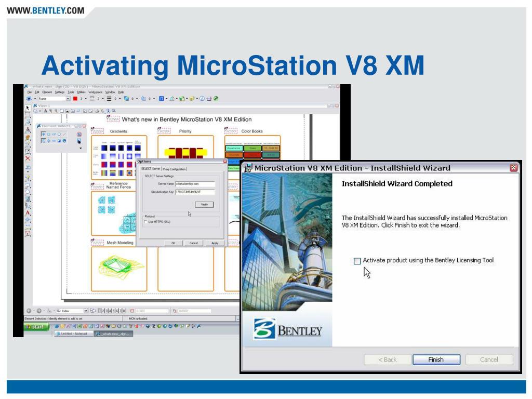
Task: Toggle view 2 button in view group
Action: [x=103, y=311]
